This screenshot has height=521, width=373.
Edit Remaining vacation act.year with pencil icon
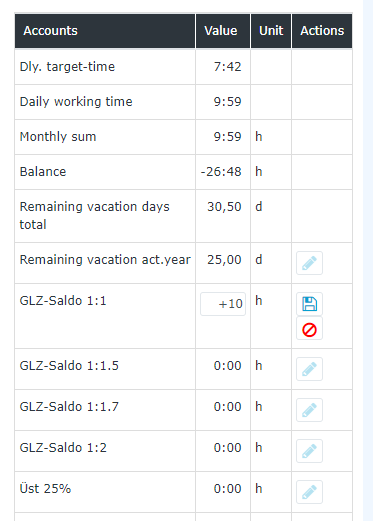pyautogui.click(x=309, y=263)
